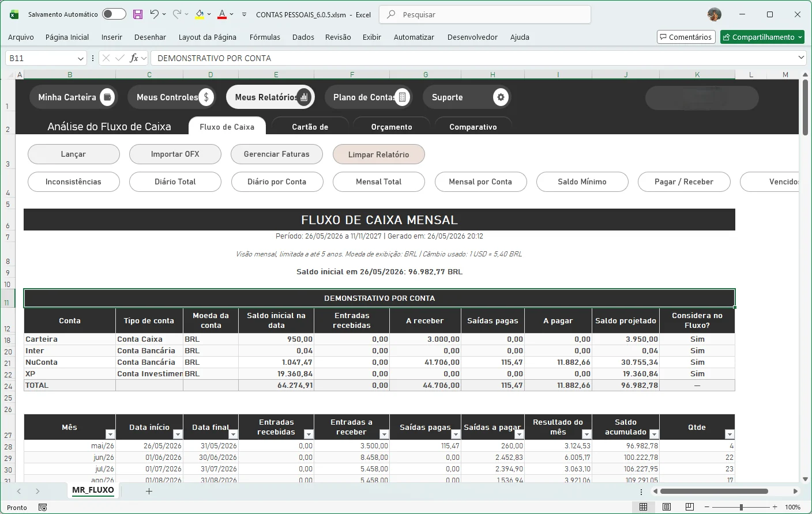Click the Saldo Mínimo button

tap(582, 182)
